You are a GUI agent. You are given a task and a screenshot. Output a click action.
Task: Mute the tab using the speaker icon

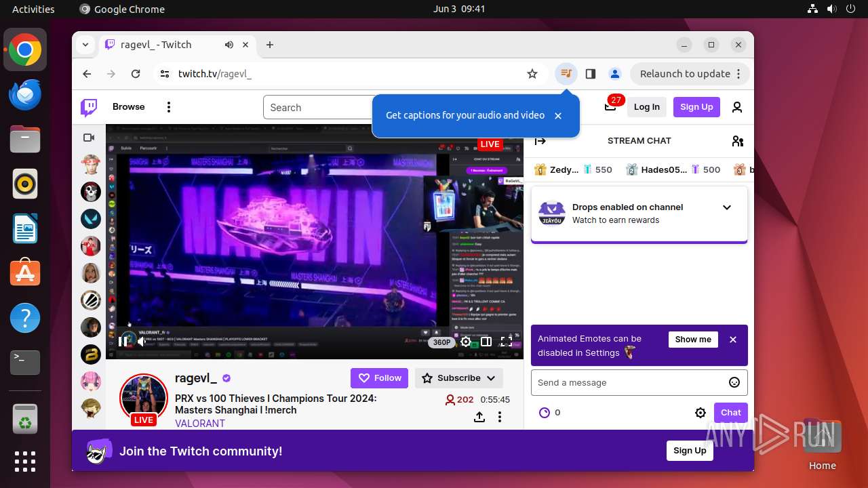coord(229,45)
